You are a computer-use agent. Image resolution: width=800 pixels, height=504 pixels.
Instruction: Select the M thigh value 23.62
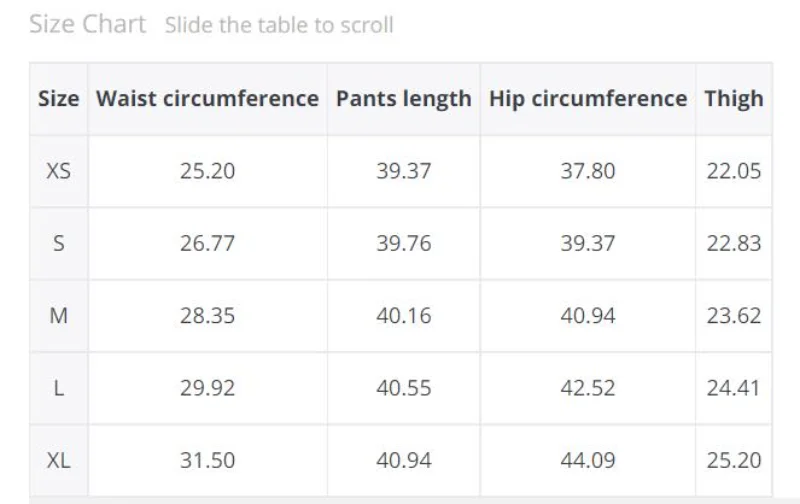coord(733,316)
